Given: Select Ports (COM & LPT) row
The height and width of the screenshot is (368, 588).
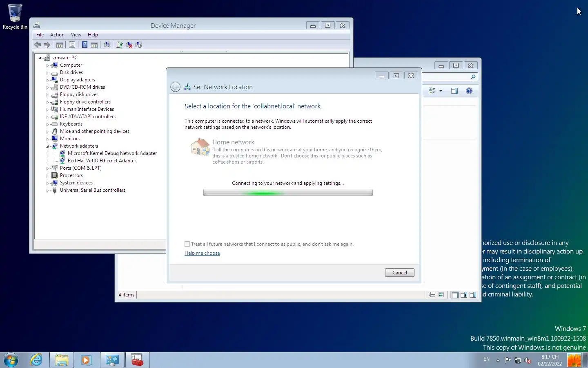Looking at the screenshot, I should (81, 168).
